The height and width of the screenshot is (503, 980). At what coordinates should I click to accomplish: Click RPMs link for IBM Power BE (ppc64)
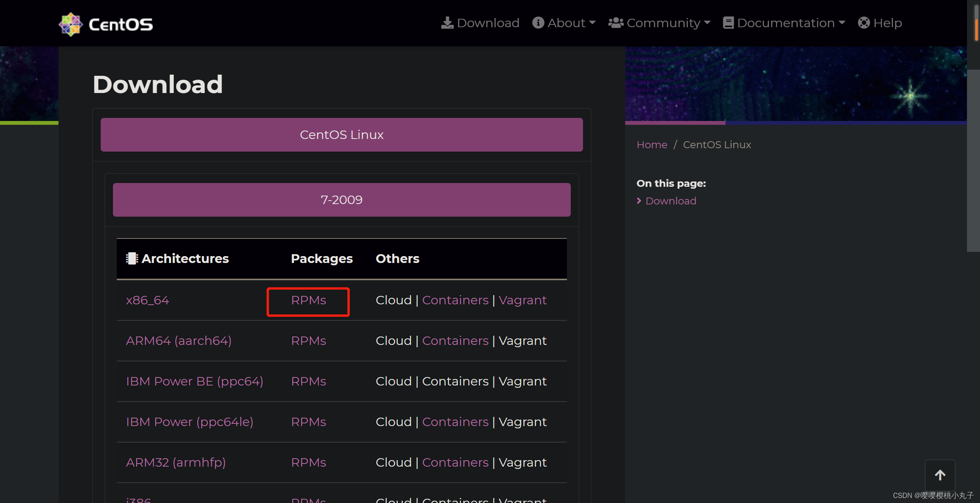[x=309, y=381]
